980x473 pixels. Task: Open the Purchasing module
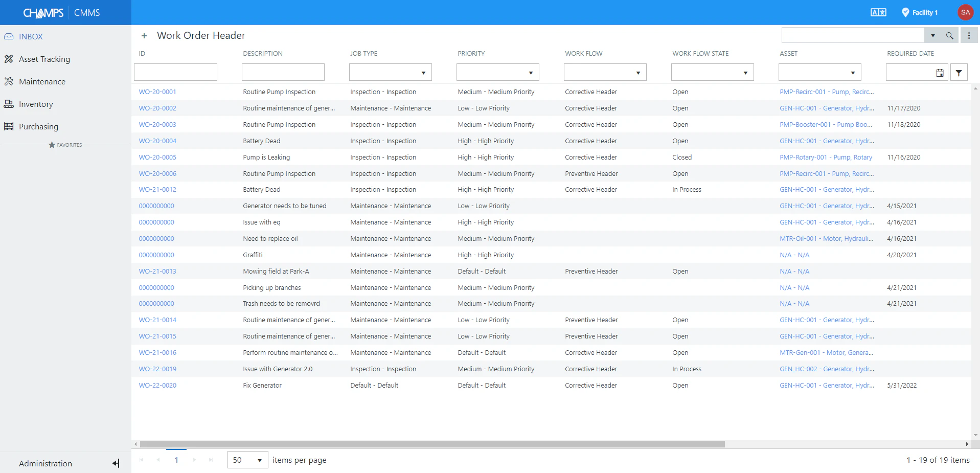38,126
